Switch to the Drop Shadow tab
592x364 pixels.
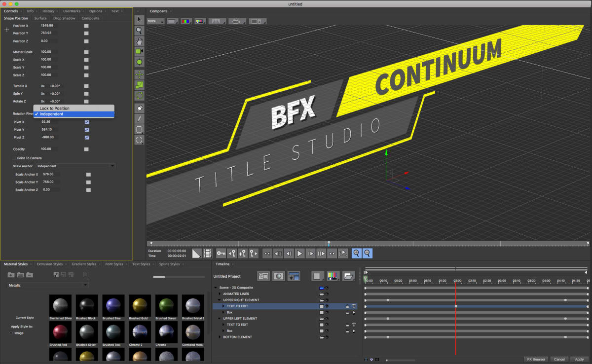coord(64,18)
